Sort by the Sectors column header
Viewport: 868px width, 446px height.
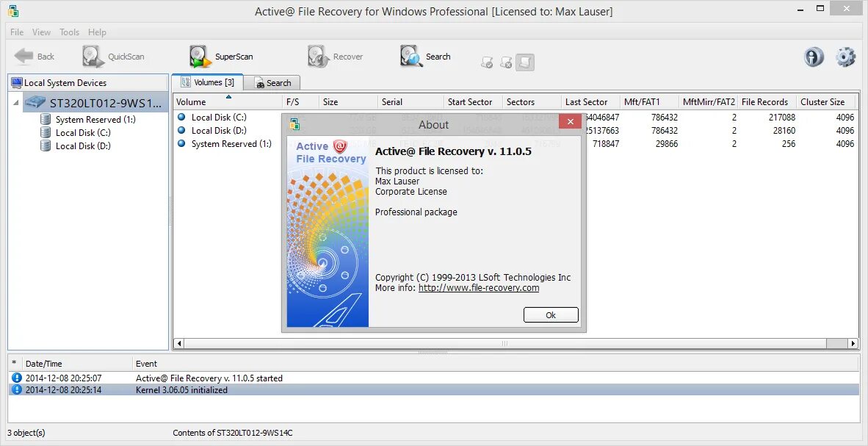click(x=532, y=102)
